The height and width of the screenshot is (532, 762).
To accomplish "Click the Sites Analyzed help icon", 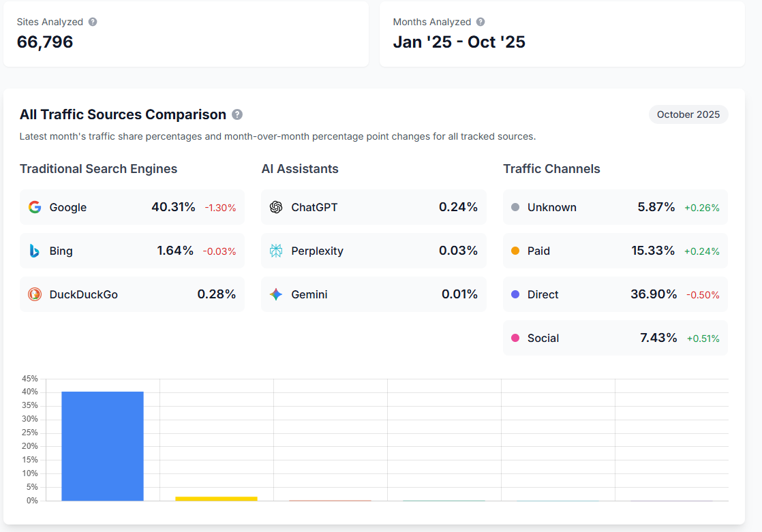I will (93, 21).
